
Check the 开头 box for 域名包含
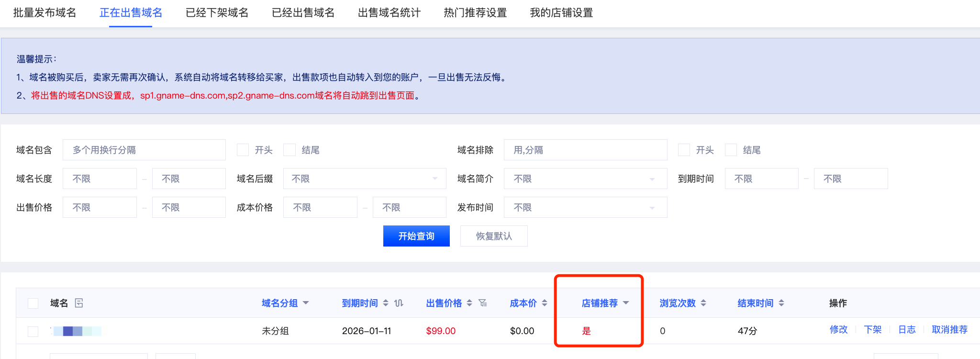click(x=243, y=150)
